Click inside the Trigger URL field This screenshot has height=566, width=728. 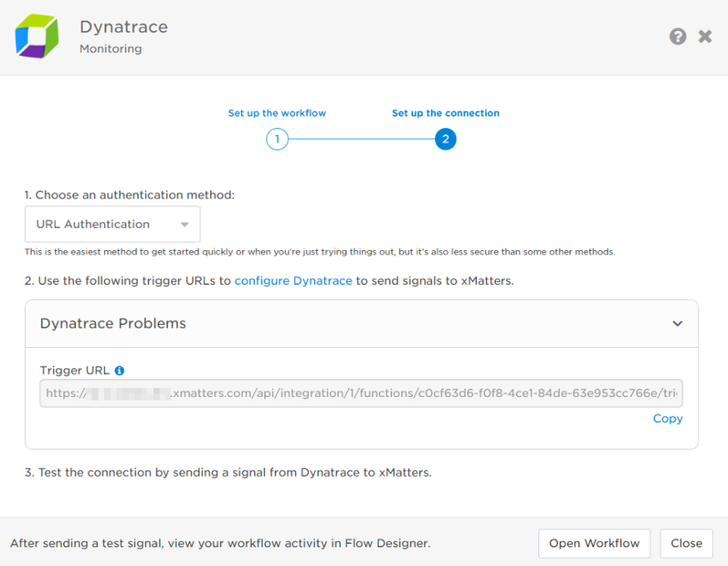coord(361,393)
